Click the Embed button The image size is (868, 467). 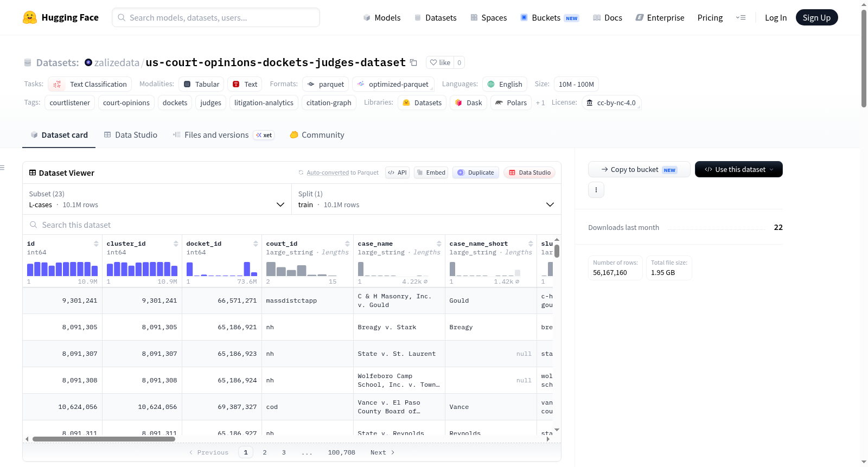click(432, 172)
